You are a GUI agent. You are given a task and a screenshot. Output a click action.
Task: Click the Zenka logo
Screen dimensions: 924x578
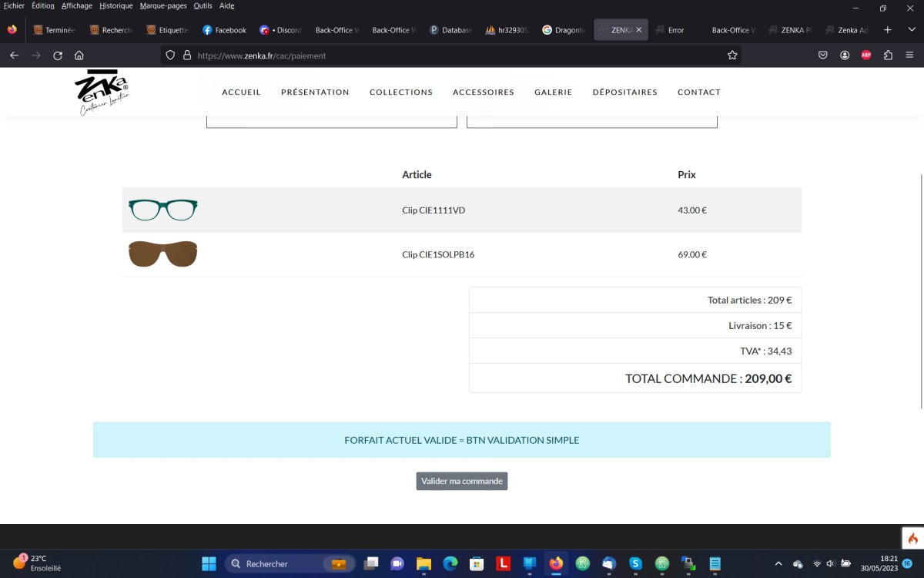[102, 92]
